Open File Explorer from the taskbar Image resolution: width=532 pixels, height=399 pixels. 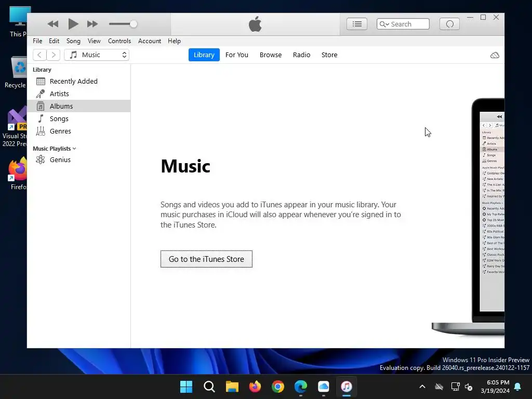point(232,387)
